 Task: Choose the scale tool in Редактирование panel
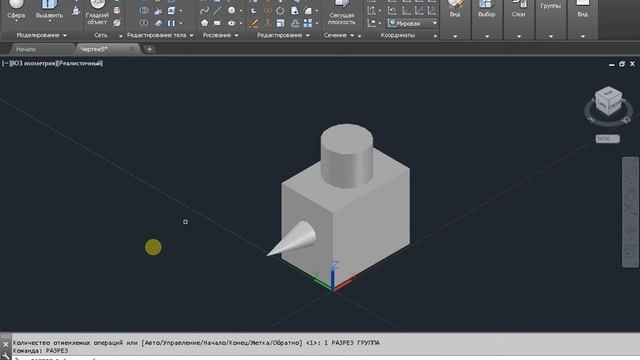click(x=280, y=23)
